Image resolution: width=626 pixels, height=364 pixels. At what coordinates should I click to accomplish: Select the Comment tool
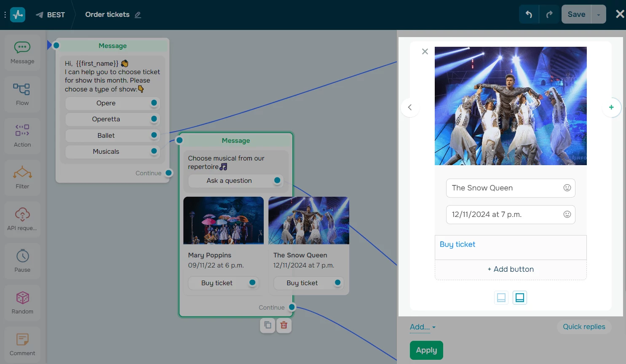coord(22,344)
